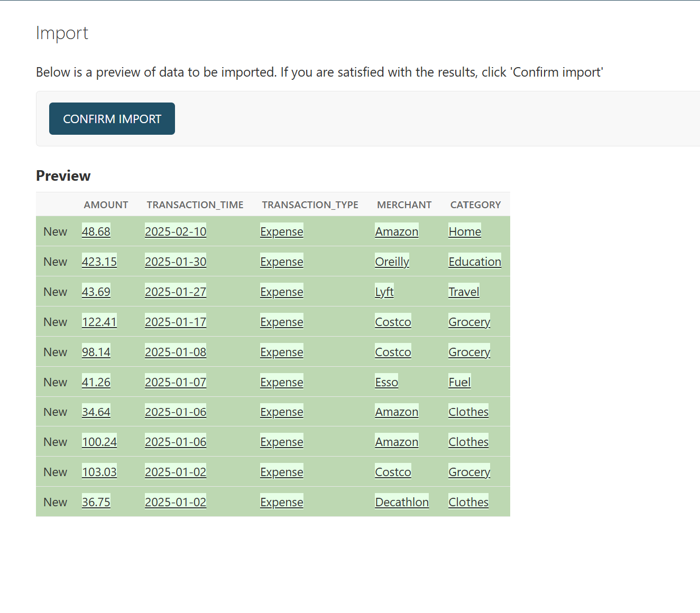Click the CATEGORY column header
Image resolution: width=700 pixels, height=613 pixels.
475,205
